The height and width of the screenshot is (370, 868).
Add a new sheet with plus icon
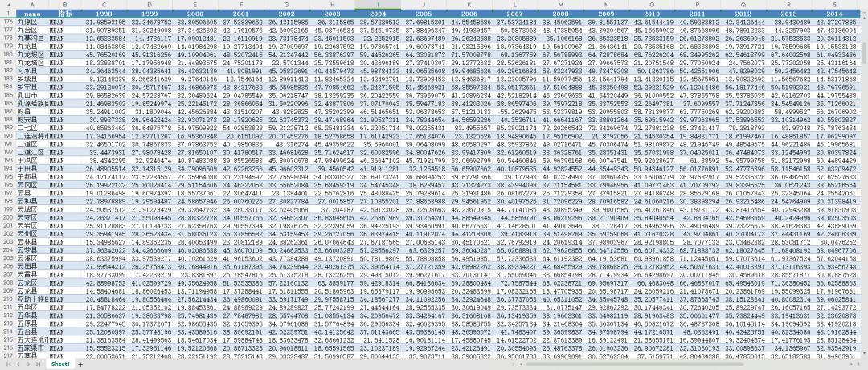pos(80,364)
